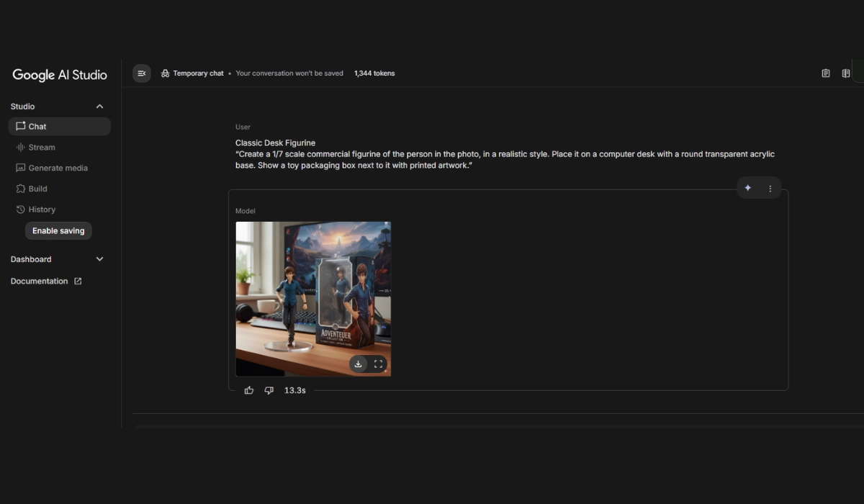The height and width of the screenshot is (504, 864).
Task: Give the response a thumbs up
Action: [249, 390]
